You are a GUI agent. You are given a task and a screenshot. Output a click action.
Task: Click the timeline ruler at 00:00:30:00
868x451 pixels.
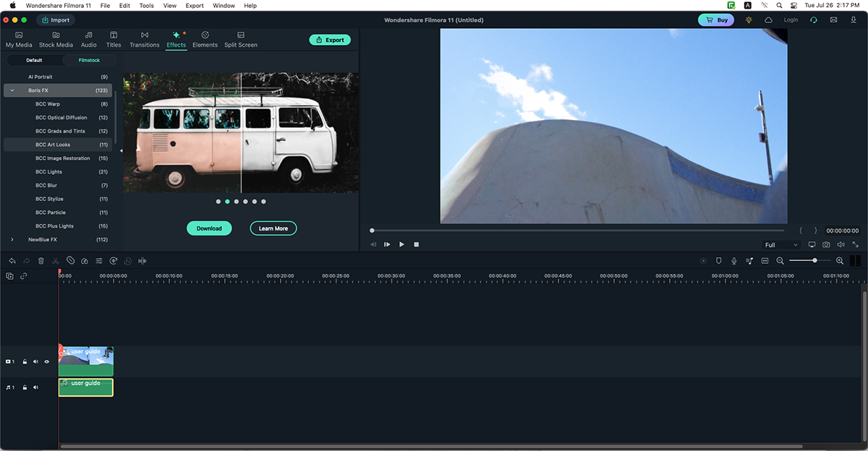pyautogui.click(x=391, y=278)
